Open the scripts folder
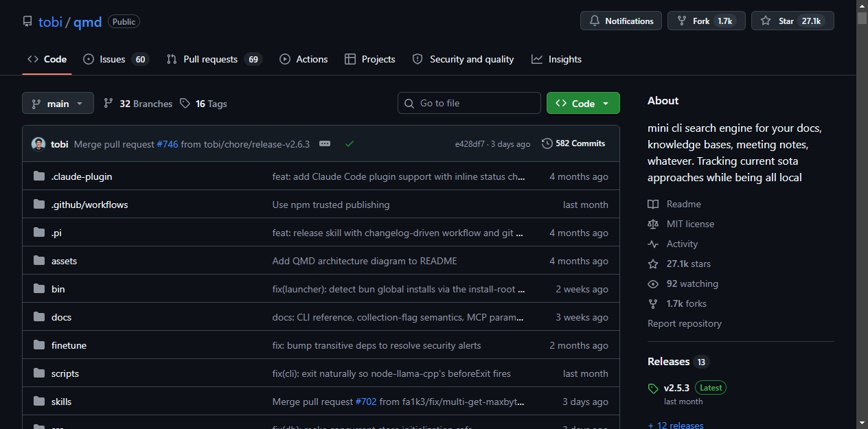Screen dimensions: 868x429 tap(65, 373)
